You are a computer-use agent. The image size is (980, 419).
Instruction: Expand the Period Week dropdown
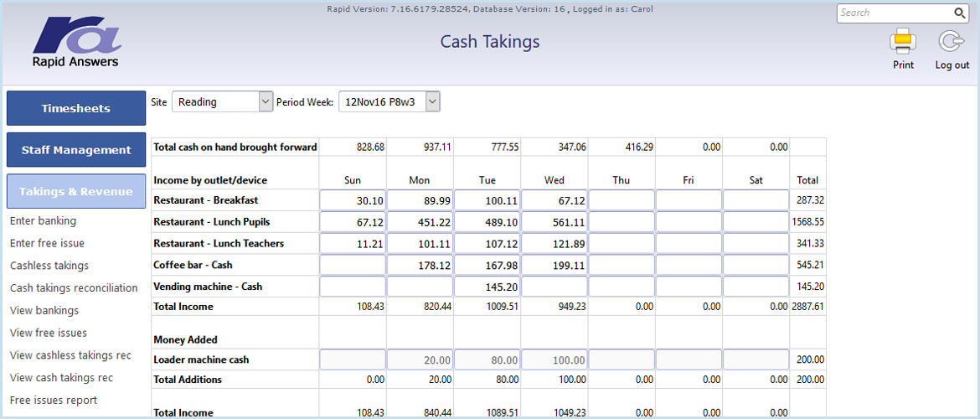389,101
